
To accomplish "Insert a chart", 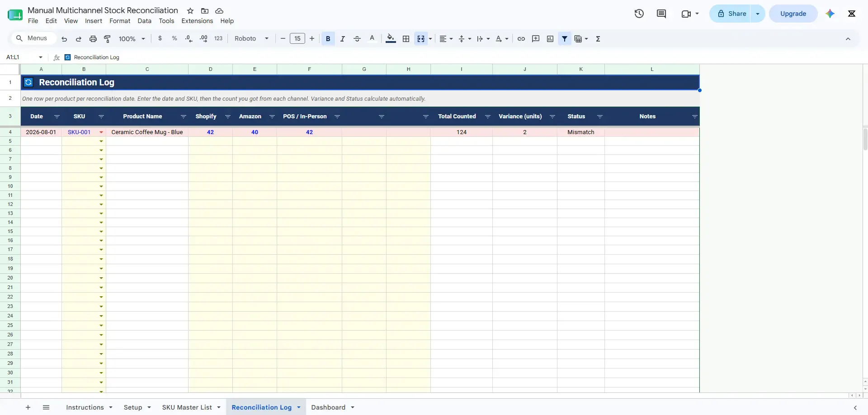I will click(x=550, y=39).
